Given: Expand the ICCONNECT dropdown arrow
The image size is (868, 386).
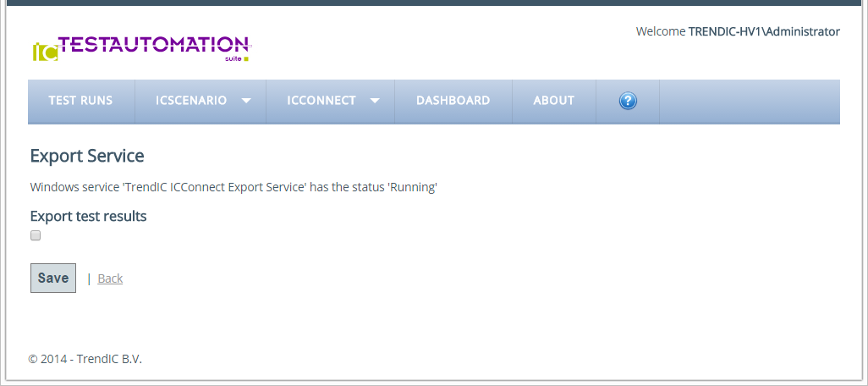Looking at the screenshot, I should (375, 101).
